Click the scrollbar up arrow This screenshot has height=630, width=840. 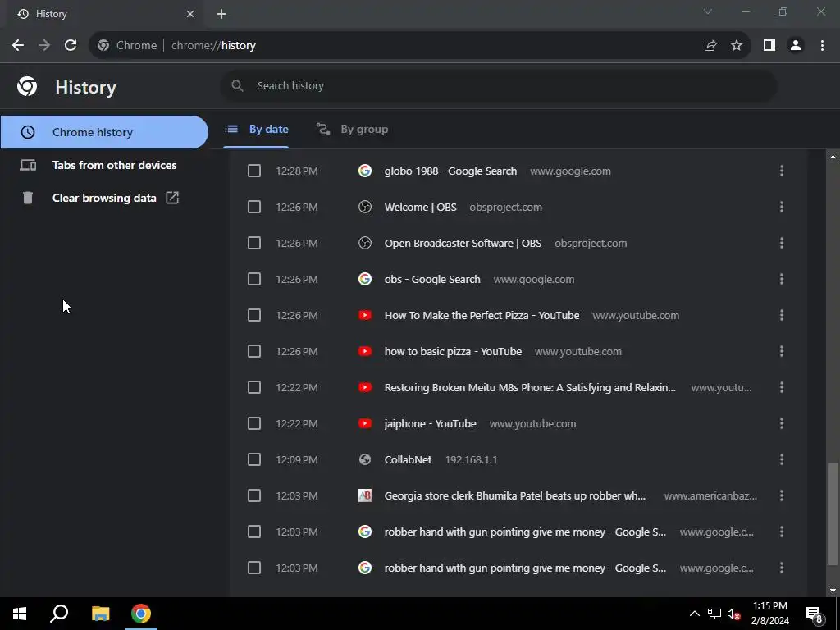(833, 157)
